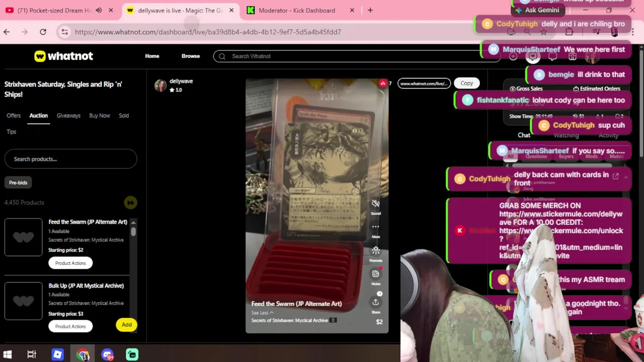Switch to the Chat tab
This screenshot has height=362, width=644.
[524, 135]
